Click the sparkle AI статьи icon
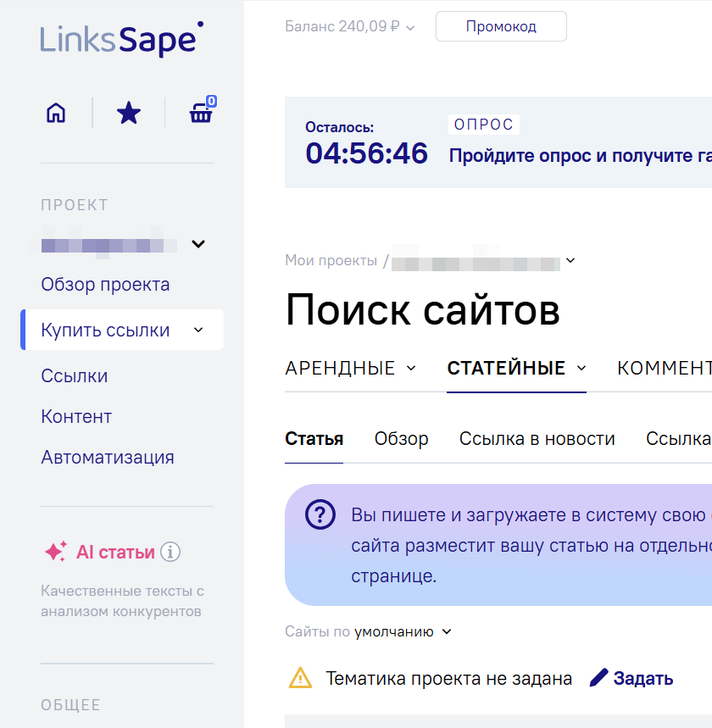 (x=55, y=553)
